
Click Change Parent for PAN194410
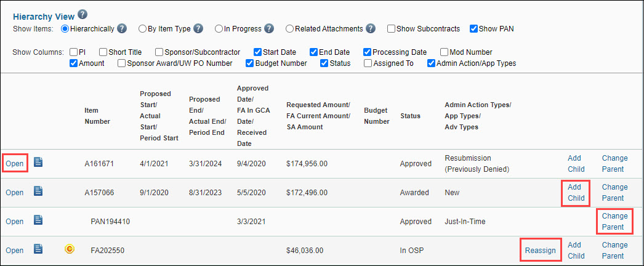tap(614, 221)
